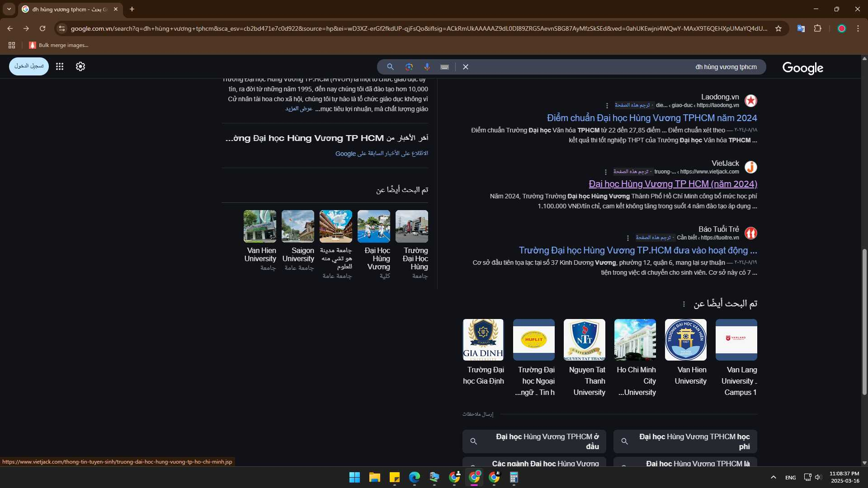Open Calculator from taskbar
This screenshot has width=868, height=488.
point(514,477)
